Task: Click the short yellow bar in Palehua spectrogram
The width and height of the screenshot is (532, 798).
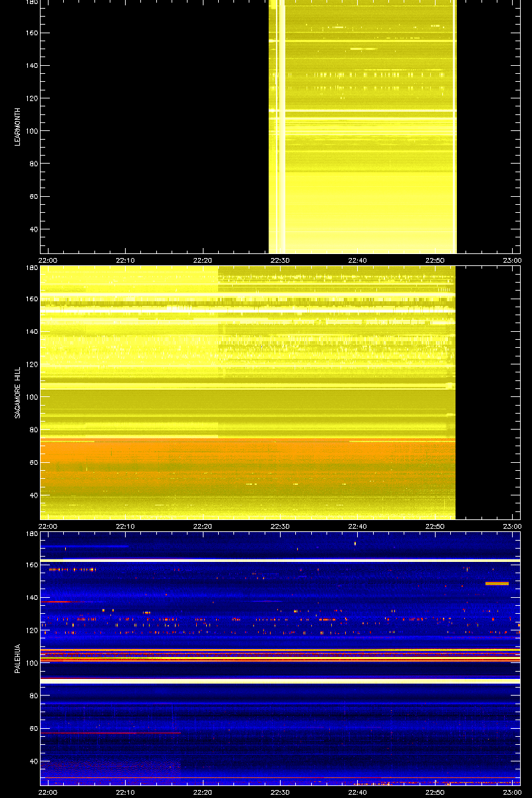Action: point(497,583)
